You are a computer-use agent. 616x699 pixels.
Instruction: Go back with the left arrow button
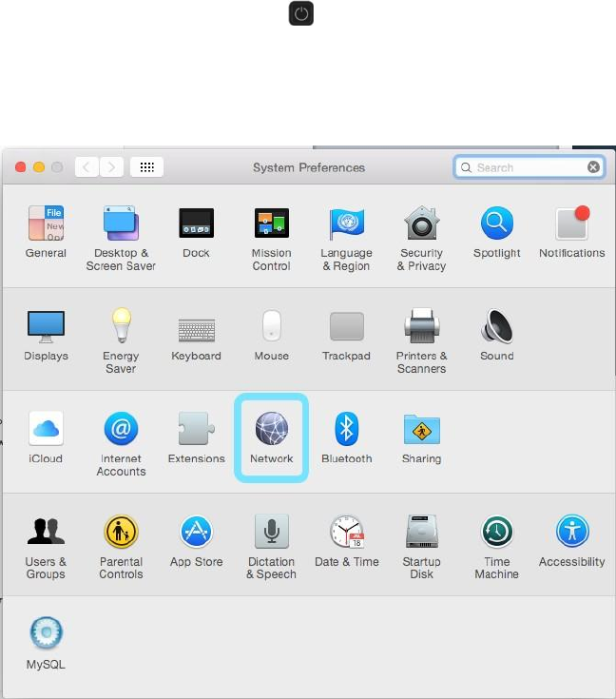tap(87, 167)
